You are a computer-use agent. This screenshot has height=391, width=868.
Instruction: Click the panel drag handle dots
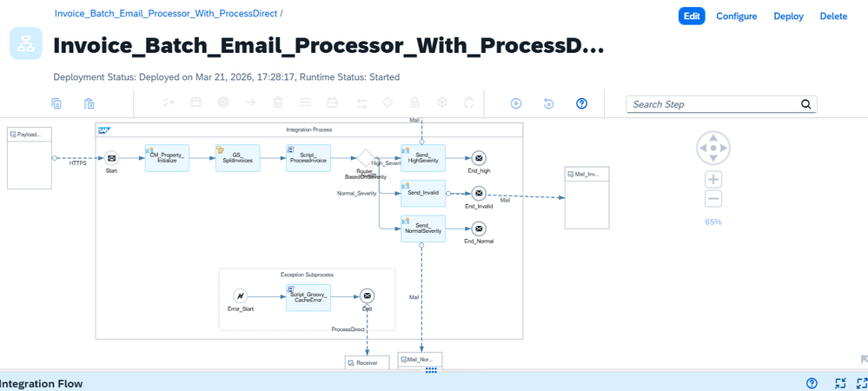click(x=432, y=370)
